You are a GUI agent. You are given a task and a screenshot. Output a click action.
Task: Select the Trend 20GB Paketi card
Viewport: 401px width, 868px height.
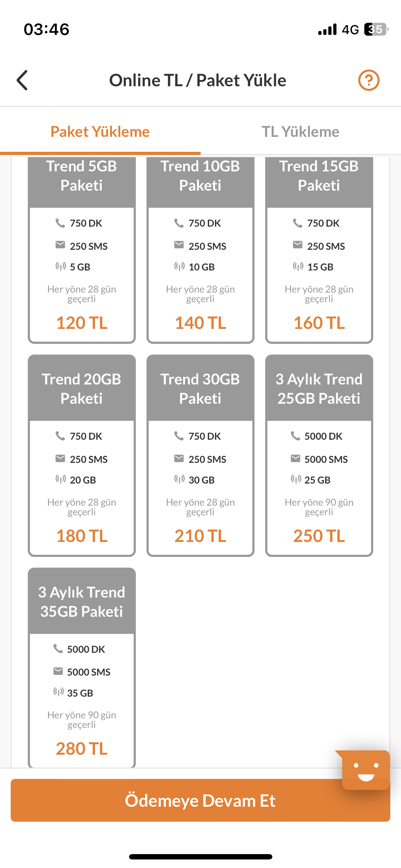[x=82, y=455]
